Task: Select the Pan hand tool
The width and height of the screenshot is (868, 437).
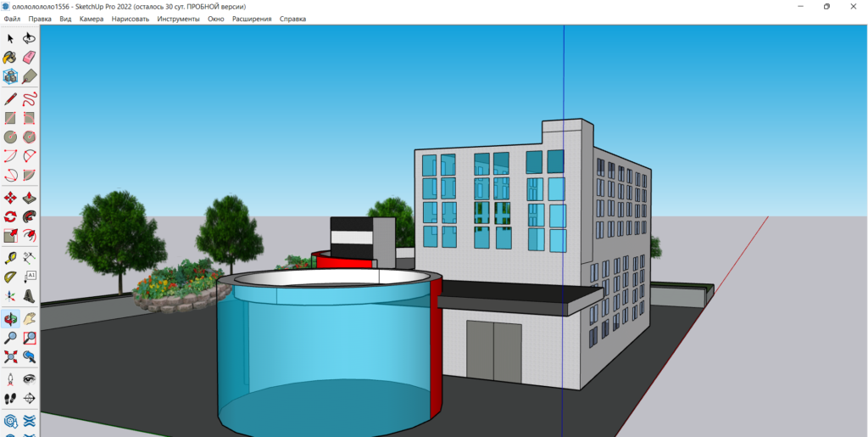Action: click(x=30, y=319)
